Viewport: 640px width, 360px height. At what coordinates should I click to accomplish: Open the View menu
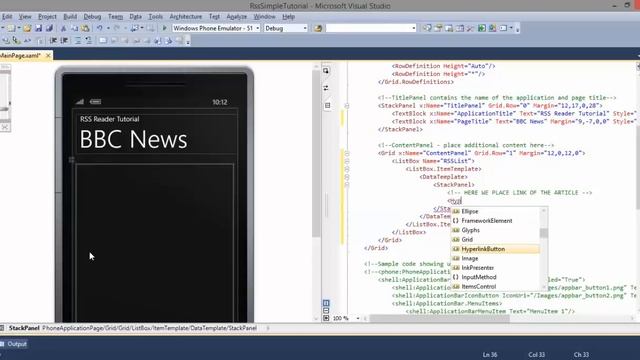(x=25, y=17)
